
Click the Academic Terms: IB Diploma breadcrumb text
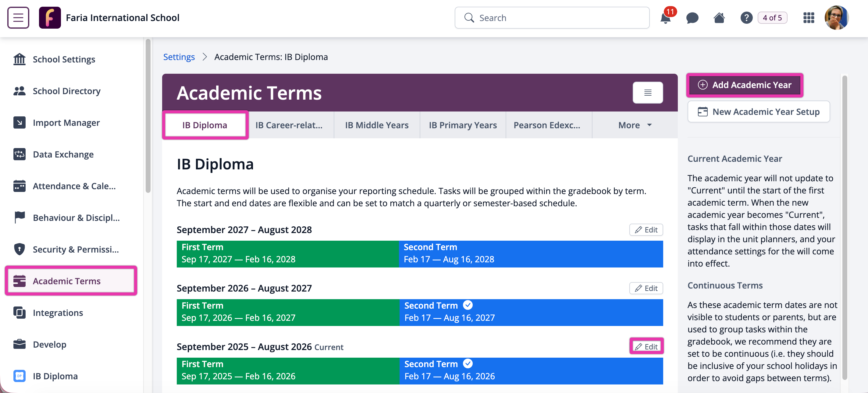pos(271,57)
